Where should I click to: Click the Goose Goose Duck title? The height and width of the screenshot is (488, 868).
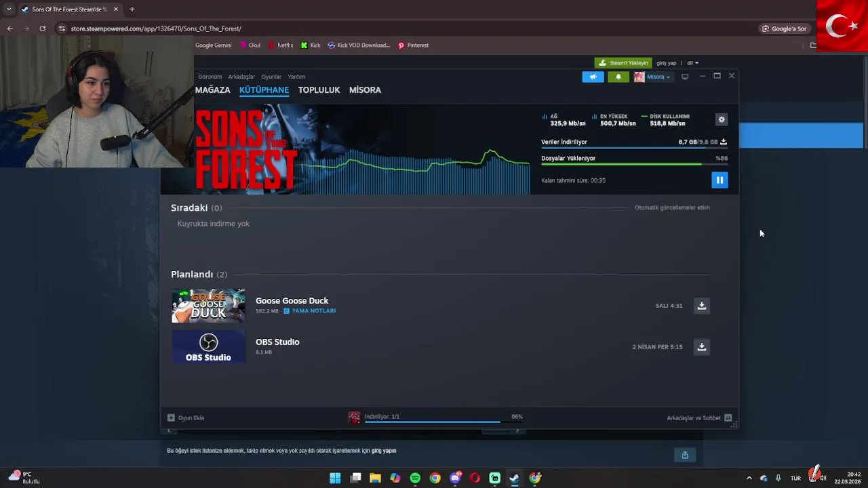click(x=292, y=301)
